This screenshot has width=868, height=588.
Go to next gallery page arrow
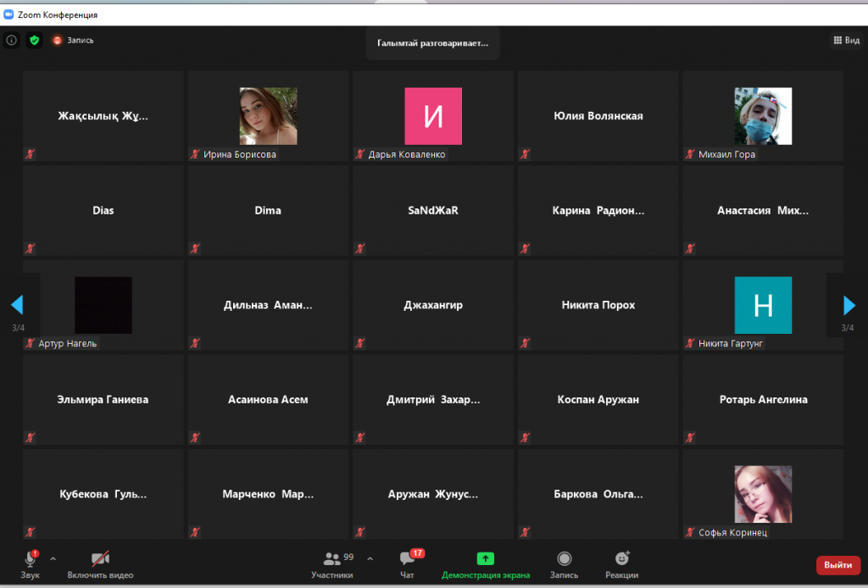pyautogui.click(x=849, y=305)
